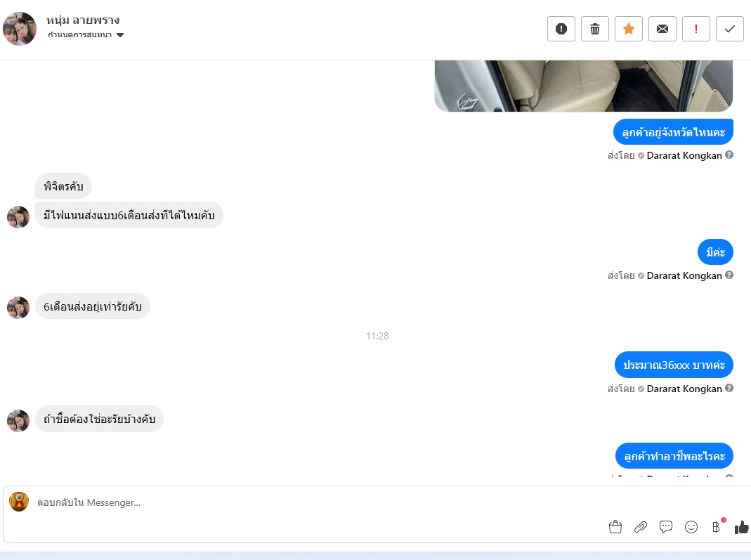This screenshot has height=560, width=751.
Task: Expand the กำหนดการสนทนา dropdown arrow
Action: click(x=120, y=35)
